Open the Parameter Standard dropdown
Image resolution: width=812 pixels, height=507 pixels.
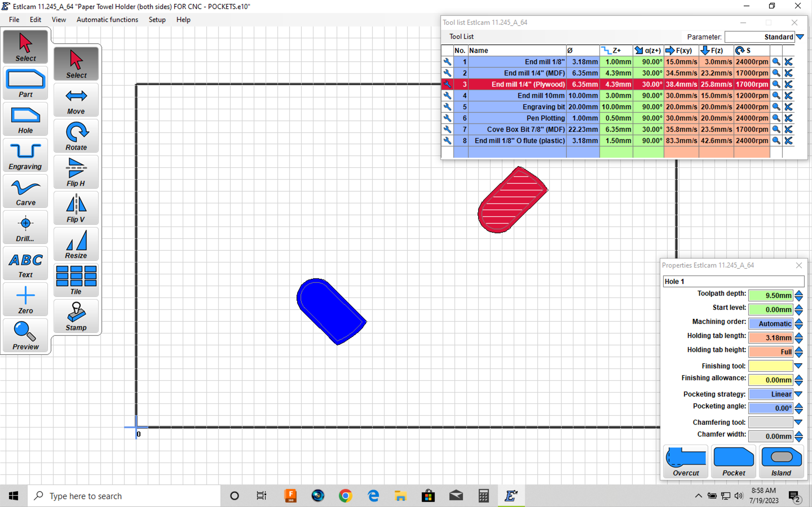800,37
